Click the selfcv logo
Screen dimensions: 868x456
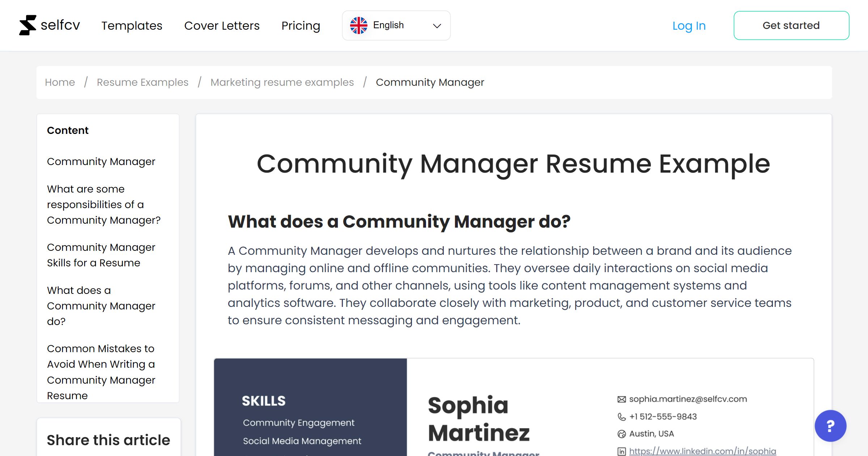pyautogui.click(x=50, y=25)
